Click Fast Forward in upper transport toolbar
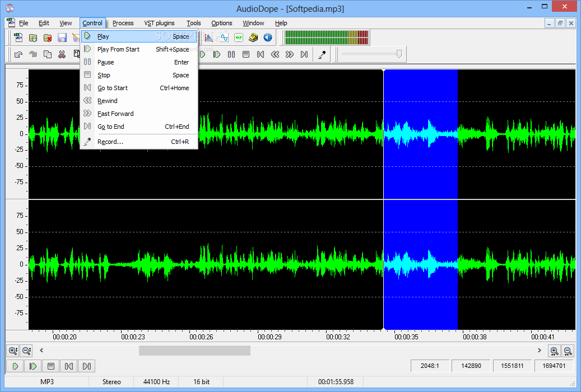 point(290,54)
